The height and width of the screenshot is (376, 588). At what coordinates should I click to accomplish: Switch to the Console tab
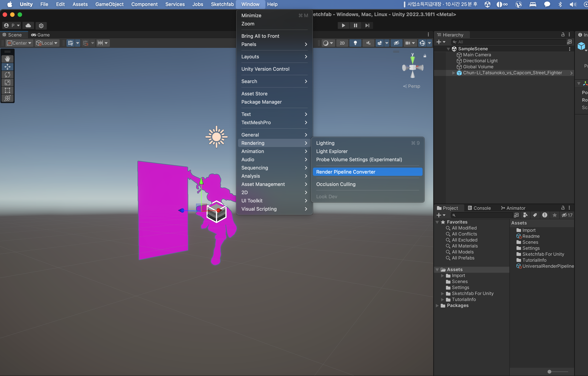tap(479, 208)
